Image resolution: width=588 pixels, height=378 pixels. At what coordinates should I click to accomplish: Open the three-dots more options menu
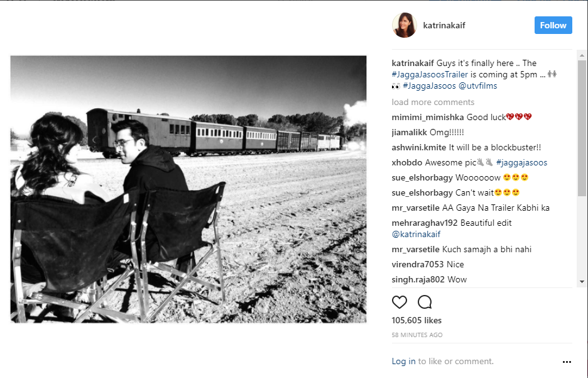pos(567,362)
